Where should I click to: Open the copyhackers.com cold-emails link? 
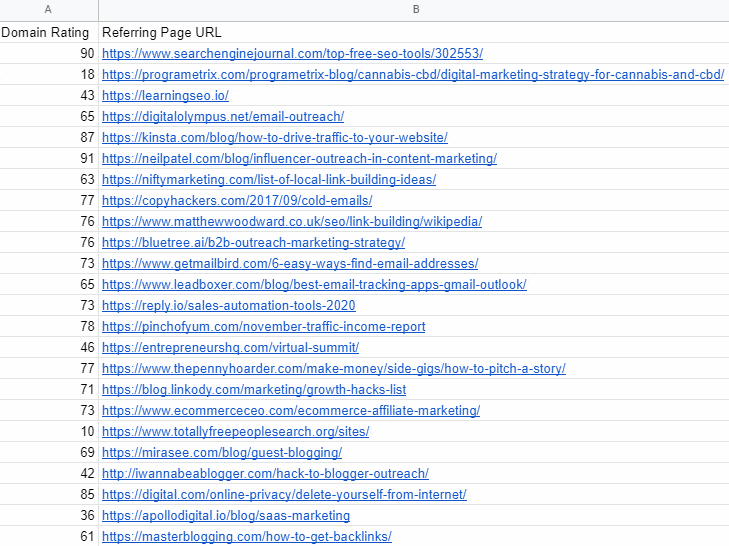(x=237, y=200)
